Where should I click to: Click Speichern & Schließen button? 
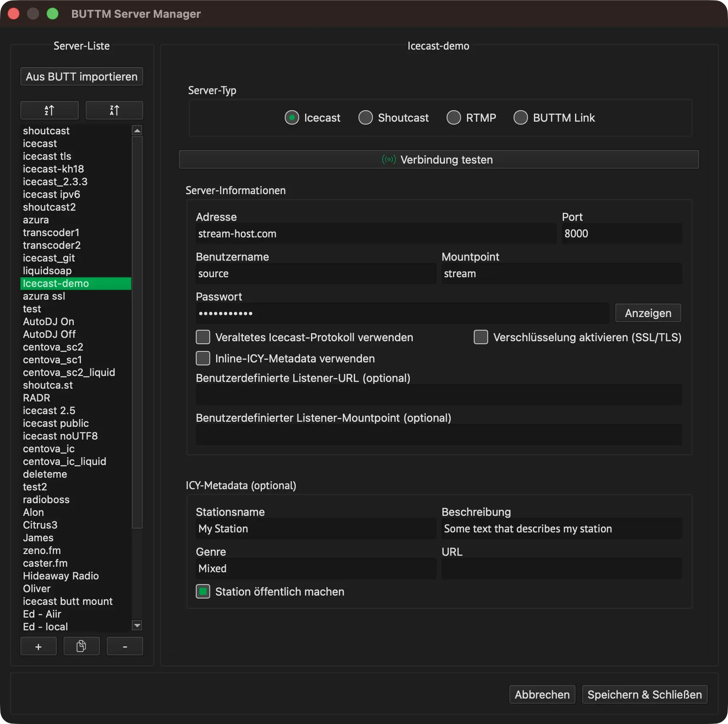point(645,694)
